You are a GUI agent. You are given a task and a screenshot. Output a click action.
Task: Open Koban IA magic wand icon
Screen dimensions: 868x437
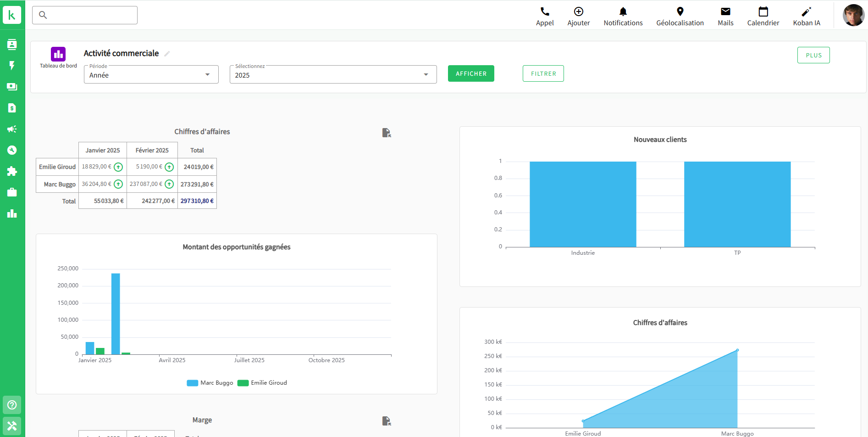click(x=807, y=11)
